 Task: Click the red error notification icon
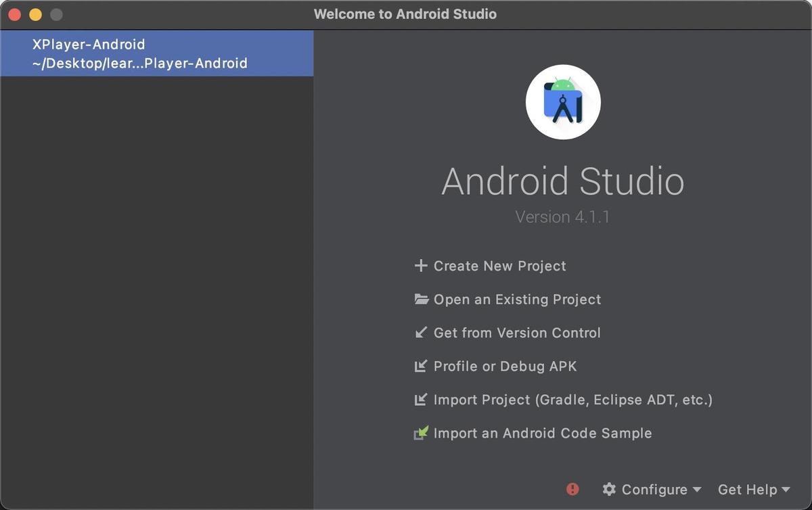(x=572, y=489)
